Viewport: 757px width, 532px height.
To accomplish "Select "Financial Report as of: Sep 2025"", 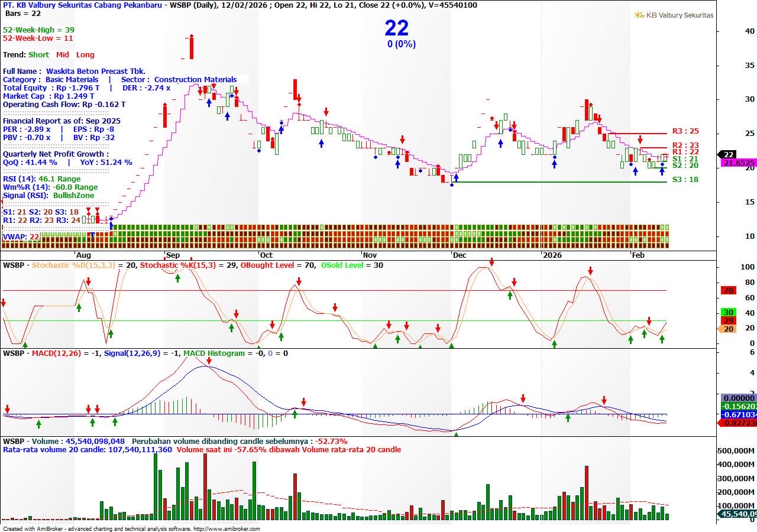I will click(62, 121).
